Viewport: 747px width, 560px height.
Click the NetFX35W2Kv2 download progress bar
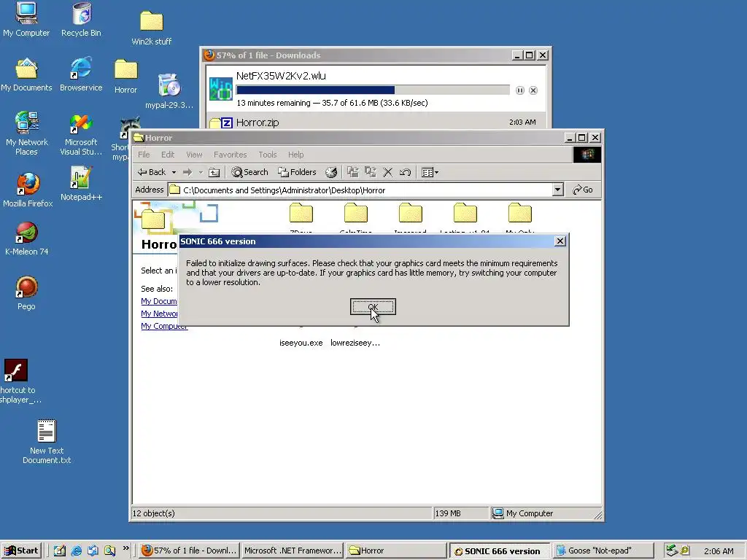[x=373, y=90]
